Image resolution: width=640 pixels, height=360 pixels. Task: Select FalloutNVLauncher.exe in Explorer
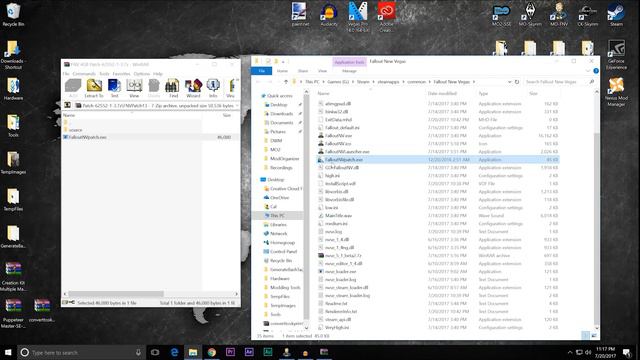click(347, 151)
